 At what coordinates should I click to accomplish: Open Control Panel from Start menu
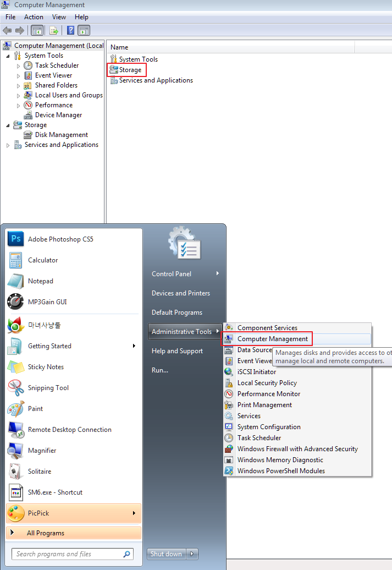click(x=185, y=274)
